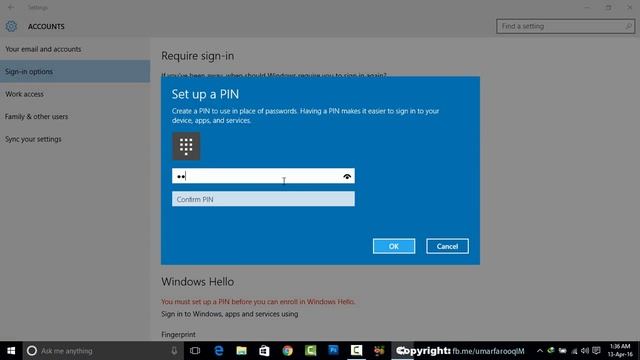Click the Fingerprint label
This screenshot has width=640, height=360.
[178, 334]
